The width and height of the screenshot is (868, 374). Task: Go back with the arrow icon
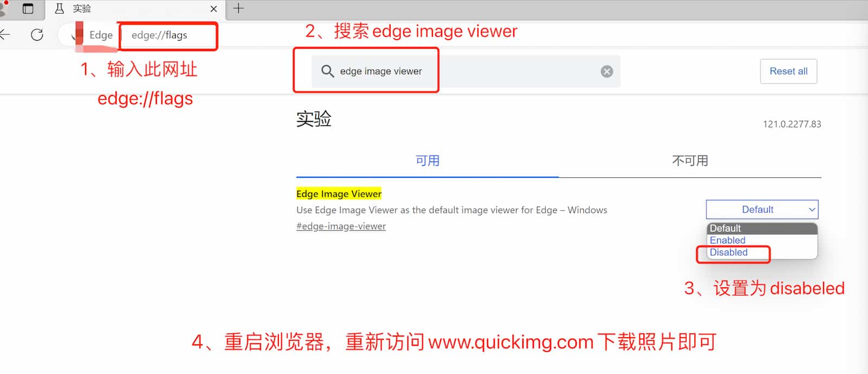click(5, 35)
